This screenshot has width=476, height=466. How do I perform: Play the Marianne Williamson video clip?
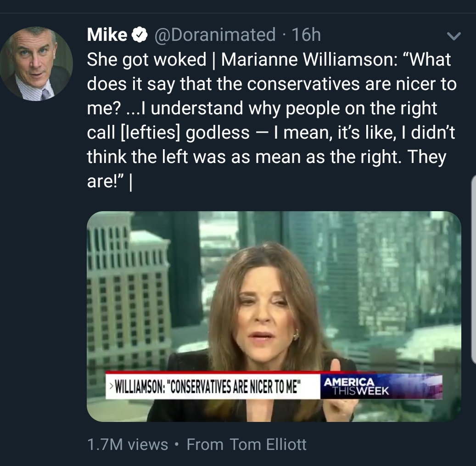274,316
